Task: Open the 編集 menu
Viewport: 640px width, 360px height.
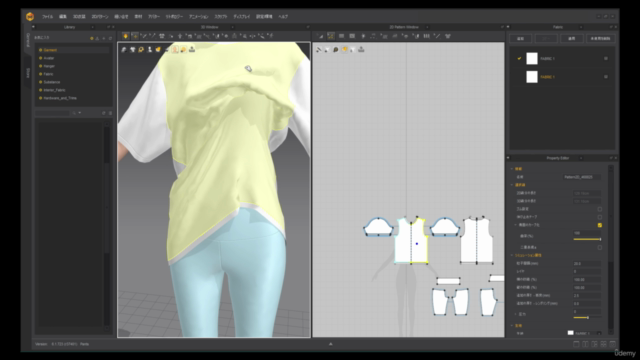Action: pos(62,17)
